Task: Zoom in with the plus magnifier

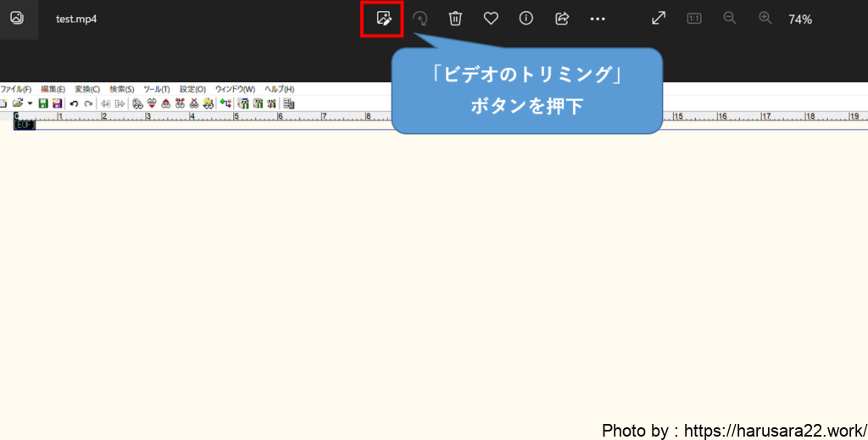Action: (765, 19)
